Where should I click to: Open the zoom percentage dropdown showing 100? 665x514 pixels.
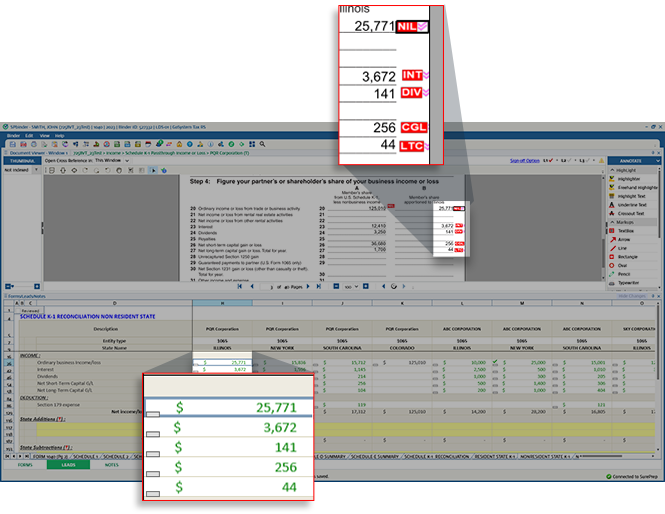(356, 287)
